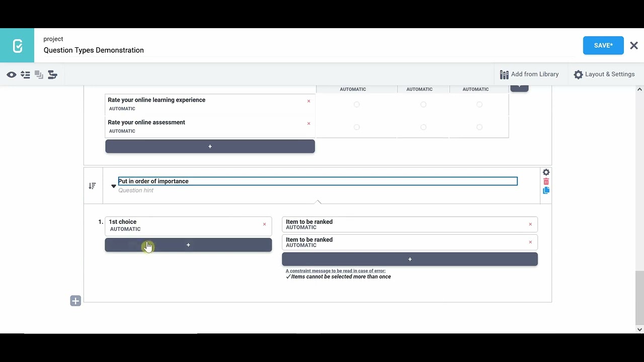The height and width of the screenshot is (362, 644).
Task: Select first radio for online learning experience
Action: point(357,105)
